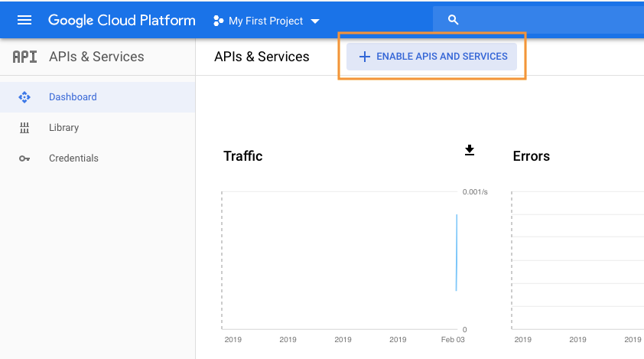This screenshot has height=359, width=644.
Task: Click the Traffic chart heading
Action: tap(242, 156)
